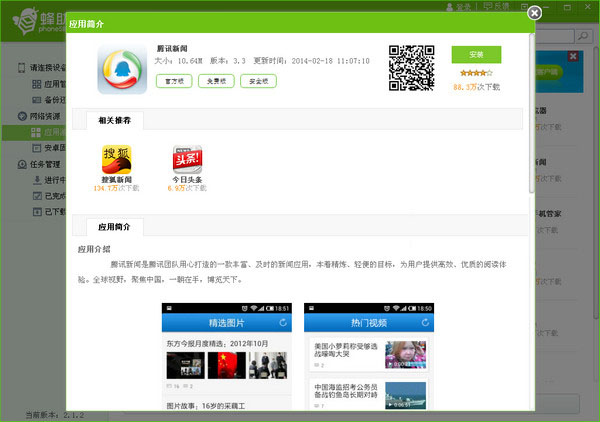Click the bee logo of the main window
Image resolution: width=600 pixels, height=422 pixels.
coord(26,22)
